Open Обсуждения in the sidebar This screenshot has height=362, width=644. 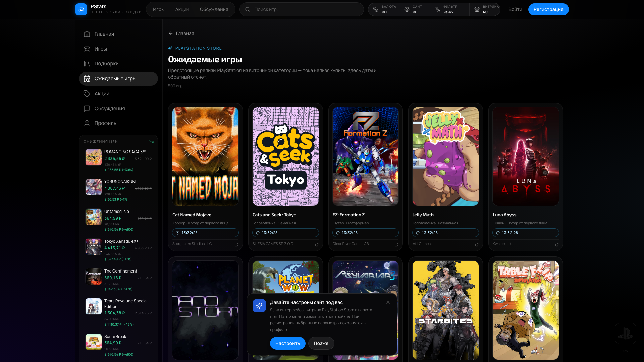tap(118, 109)
